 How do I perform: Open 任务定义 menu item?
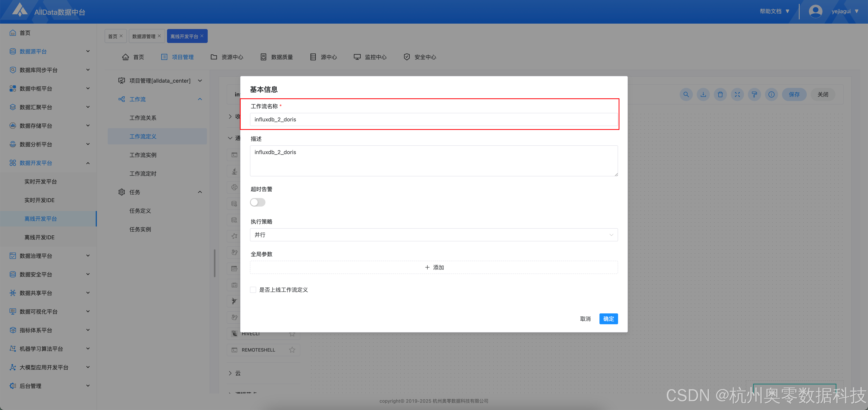pos(140,211)
